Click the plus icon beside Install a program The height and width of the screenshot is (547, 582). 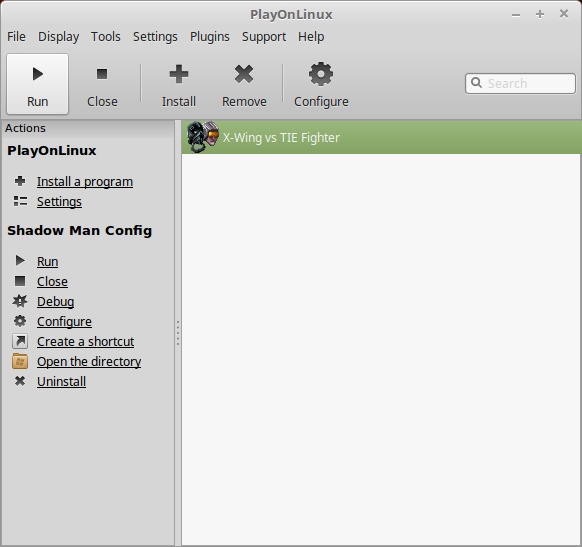pyautogui.click(x=20, y=181)
